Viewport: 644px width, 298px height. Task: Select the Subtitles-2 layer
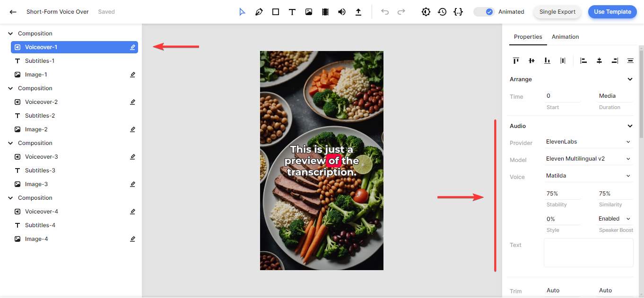point(40,116)
